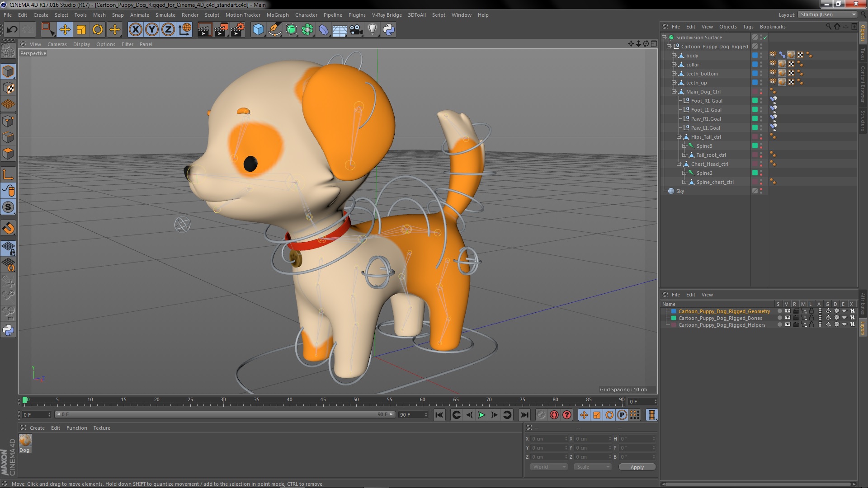868x488 pixels.
Task: Add a Light object
Action: point(373,30)
